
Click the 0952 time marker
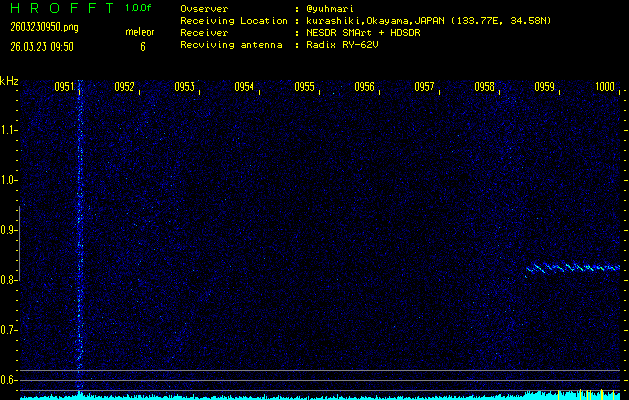point(124,87)
